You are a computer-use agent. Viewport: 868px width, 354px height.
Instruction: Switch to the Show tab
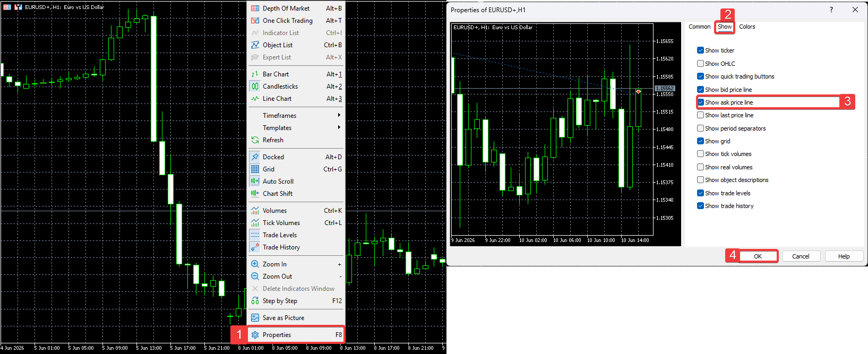click(x=725, y=27)
